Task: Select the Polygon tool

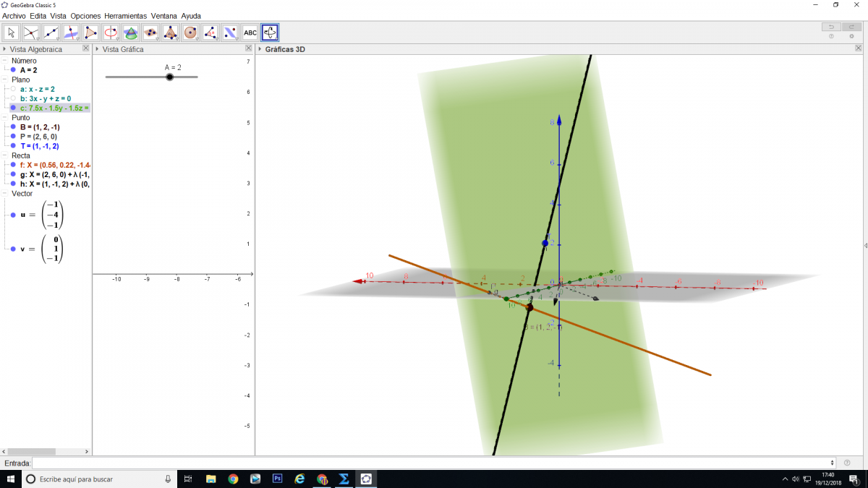Action: (x=90, y=33)
